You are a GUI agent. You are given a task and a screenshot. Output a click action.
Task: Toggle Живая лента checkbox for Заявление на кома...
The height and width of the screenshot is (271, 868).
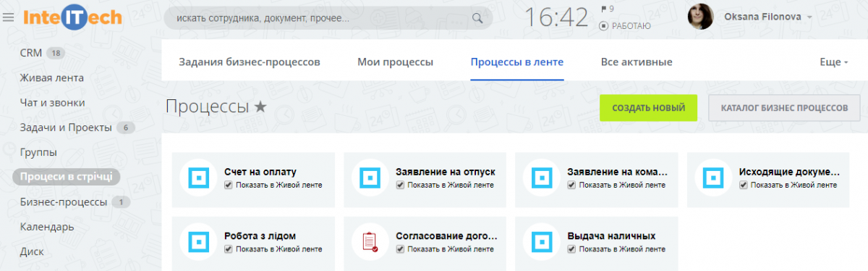(x=572, y=185)
